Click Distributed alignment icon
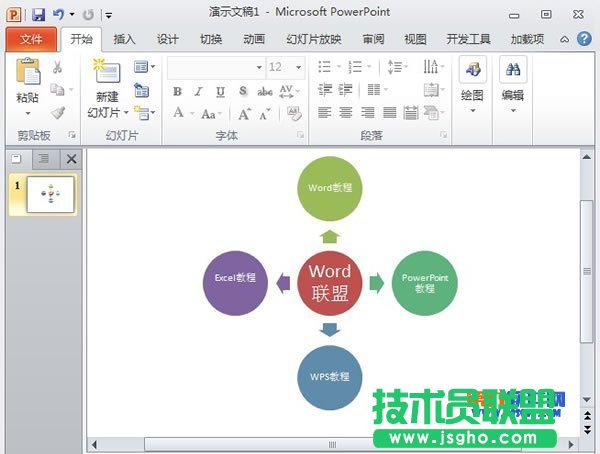This screenshot has width=600, height=454. [411, 113]
